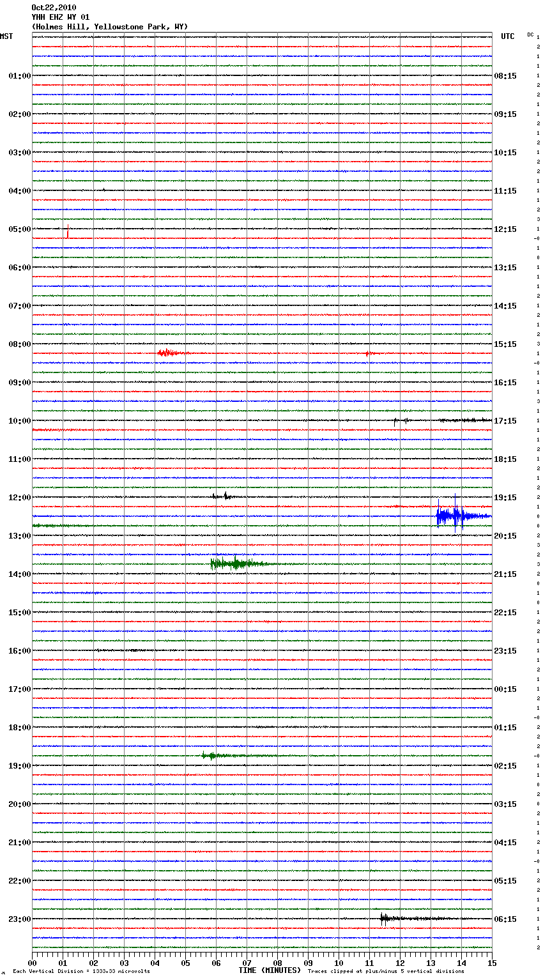This screenshot has width=543, height=980.
Task: Click the 09 minute tick on the time axis
Action: 309,963
